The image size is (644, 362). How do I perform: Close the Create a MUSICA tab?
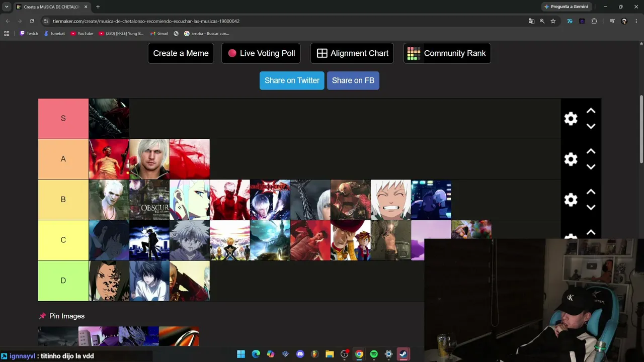tap(86, 7)
